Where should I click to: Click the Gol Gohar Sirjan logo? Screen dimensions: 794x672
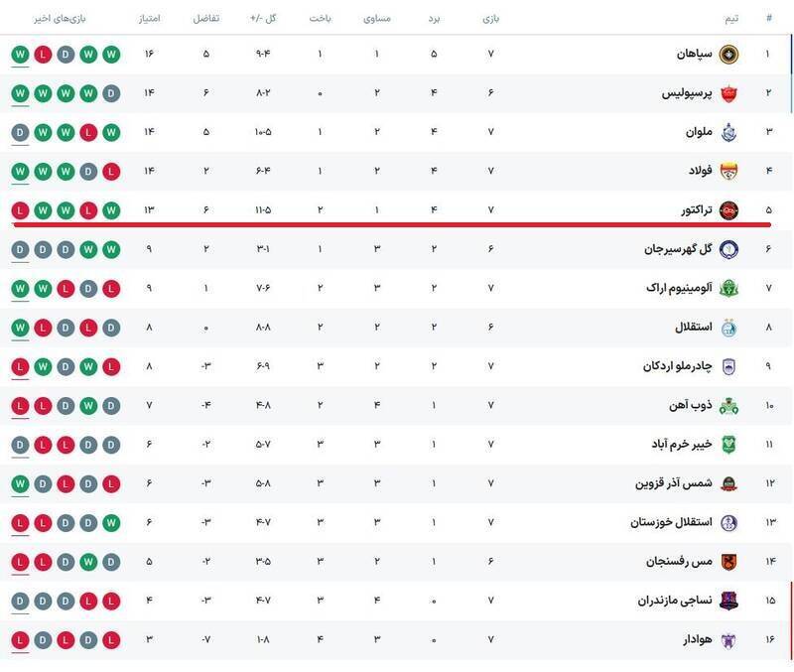[x=728, y=249]
